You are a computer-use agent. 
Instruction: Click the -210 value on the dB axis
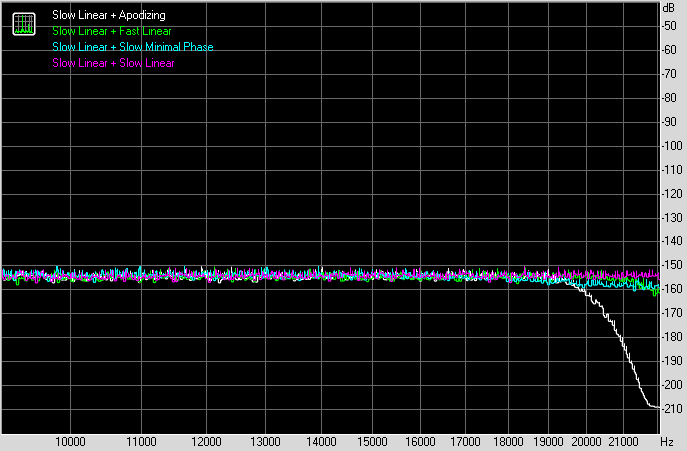[x=671, y=409]
